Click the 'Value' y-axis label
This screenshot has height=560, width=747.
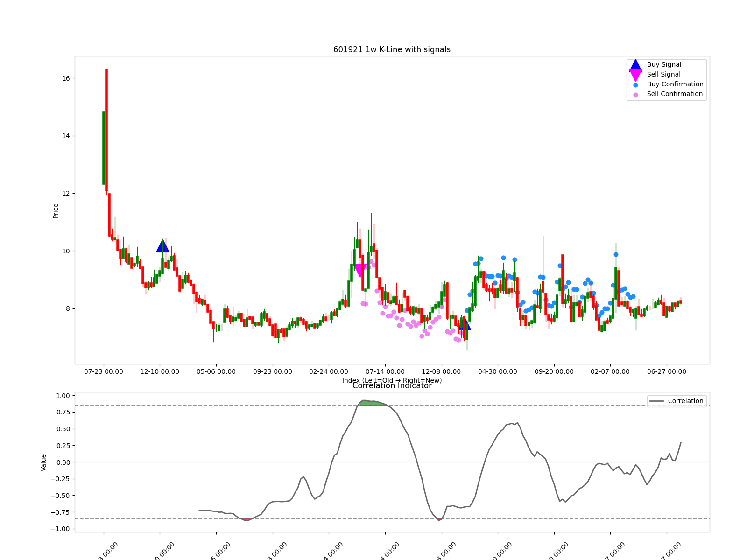coord(44,462)
